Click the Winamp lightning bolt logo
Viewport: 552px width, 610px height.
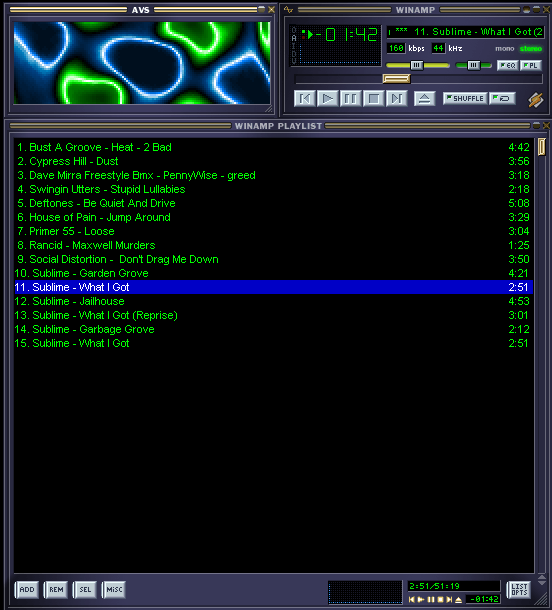[x=535, y=100]
